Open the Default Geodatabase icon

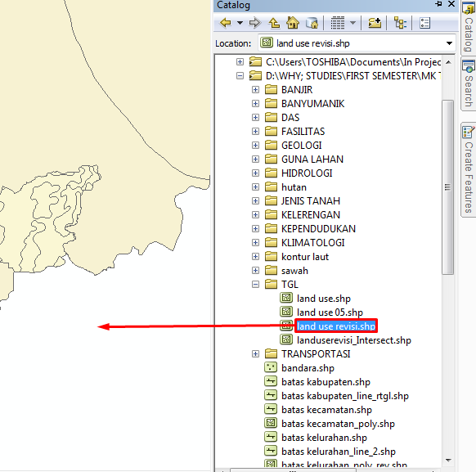312,23
